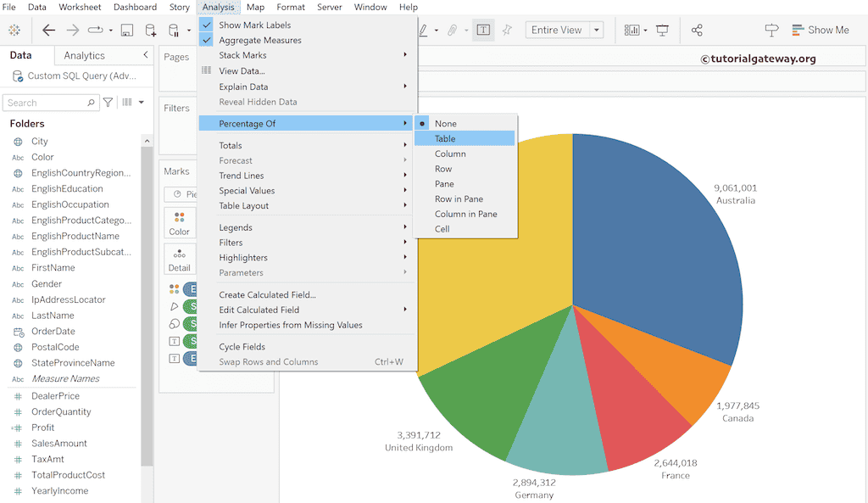Click the Share workbook icon
868x503 pixels.
click(x=698, y=30)
